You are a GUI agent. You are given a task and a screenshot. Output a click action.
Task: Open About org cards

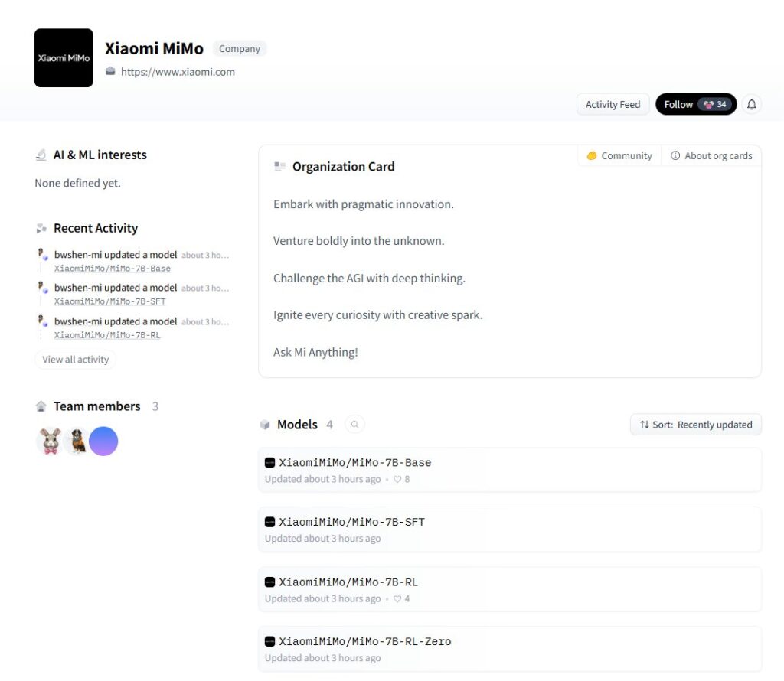click(x=711, y=155)
